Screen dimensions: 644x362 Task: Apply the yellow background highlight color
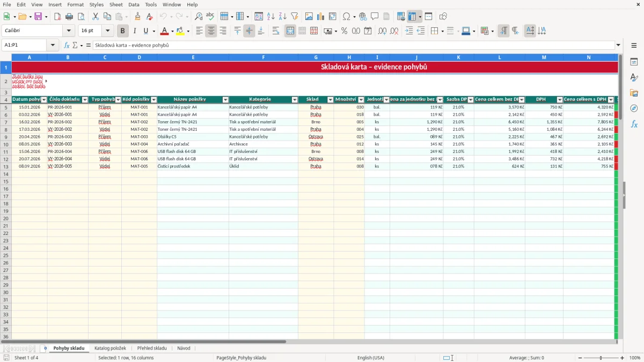pos(180,31)
